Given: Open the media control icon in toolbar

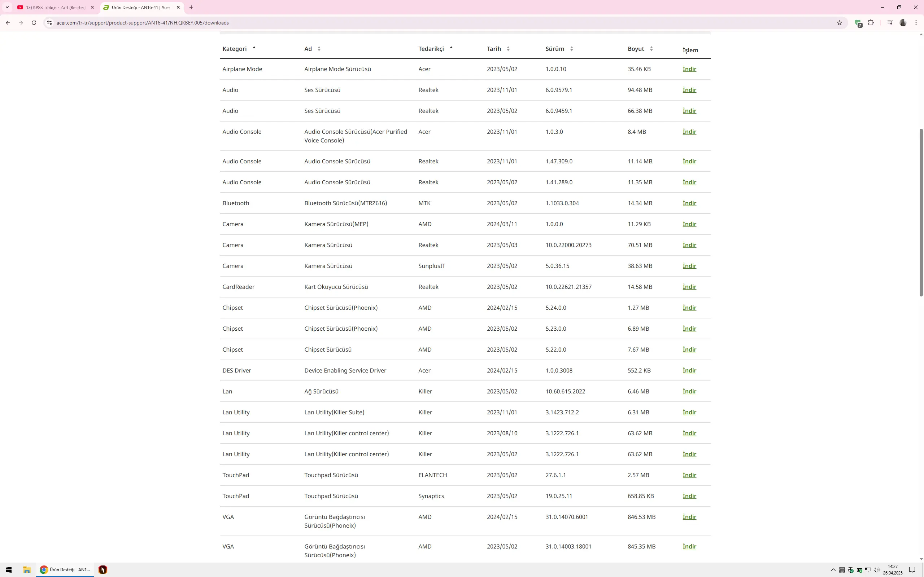Looking at the screenshot, I should [x=890, y=23].
